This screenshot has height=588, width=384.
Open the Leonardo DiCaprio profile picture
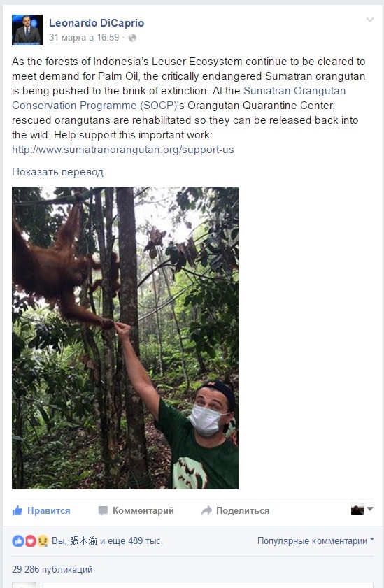click(x=27, y=30)
